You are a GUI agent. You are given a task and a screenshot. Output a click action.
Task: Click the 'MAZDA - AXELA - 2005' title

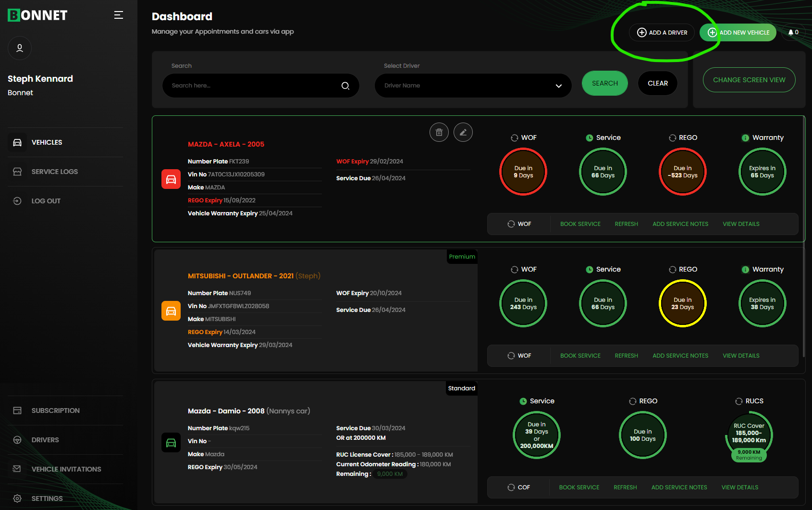pos(226,144)
